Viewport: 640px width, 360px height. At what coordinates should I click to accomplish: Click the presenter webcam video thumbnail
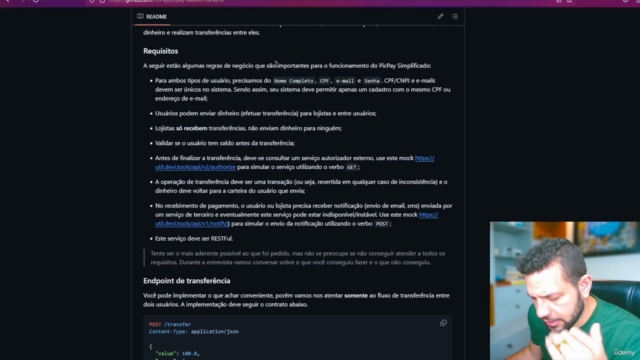tap(565, 291)
